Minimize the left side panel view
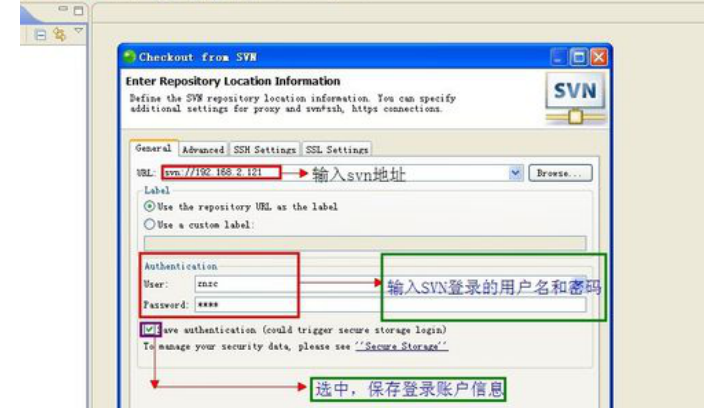 (63, 9)
